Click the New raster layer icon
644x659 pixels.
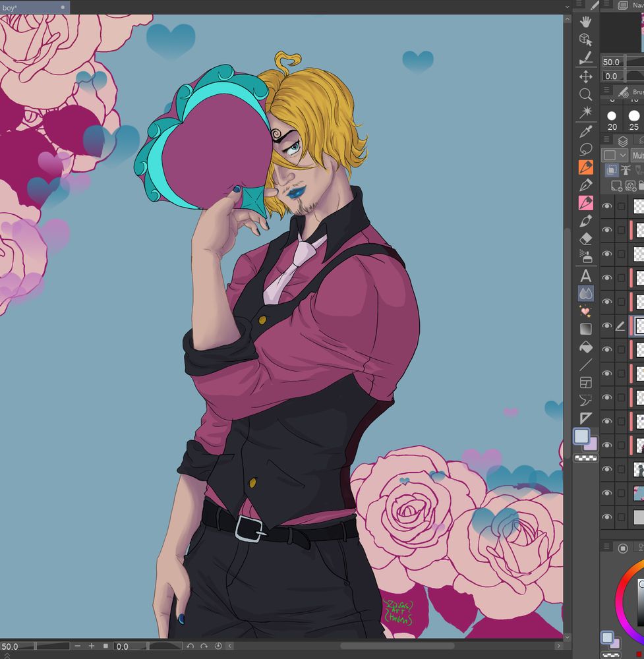click(x=617, y=186)
